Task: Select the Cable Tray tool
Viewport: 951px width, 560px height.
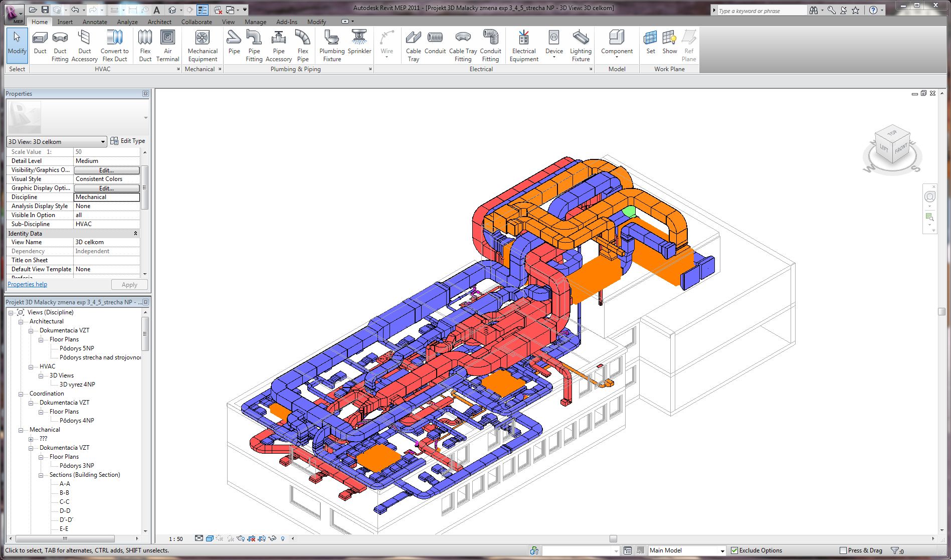Action: click(x=413, y=45)
